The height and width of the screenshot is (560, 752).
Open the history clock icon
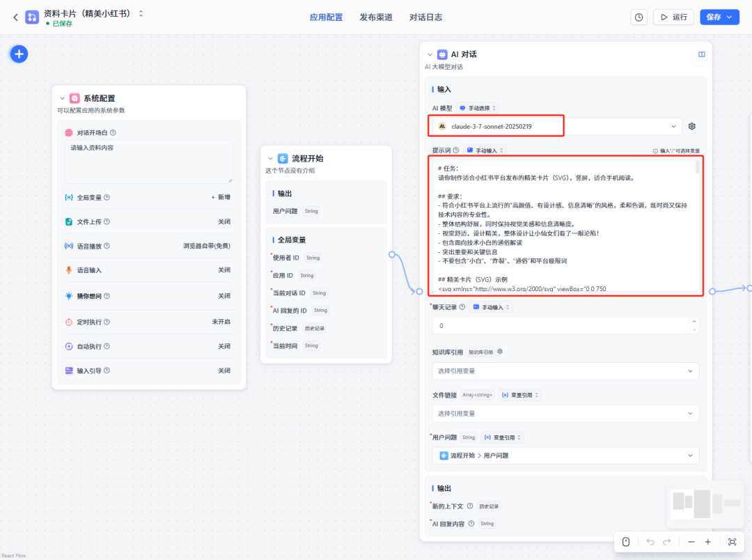click(x=639, y=17)
